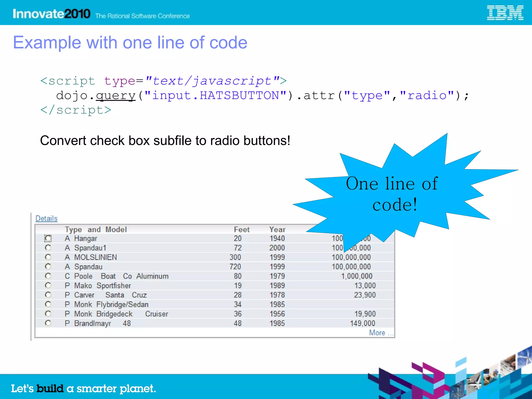532x399 pixels.
Task: Click the year value 1956
Action: pyautogui.click(x=277, y=314)
